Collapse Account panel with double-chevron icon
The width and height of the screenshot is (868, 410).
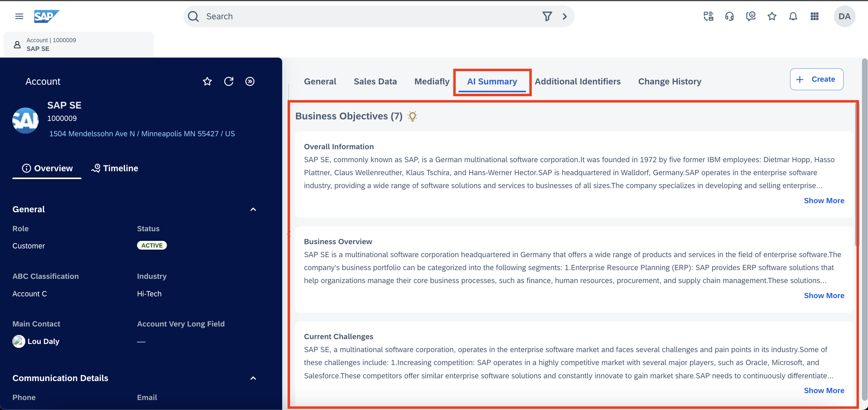pos(250,81)
